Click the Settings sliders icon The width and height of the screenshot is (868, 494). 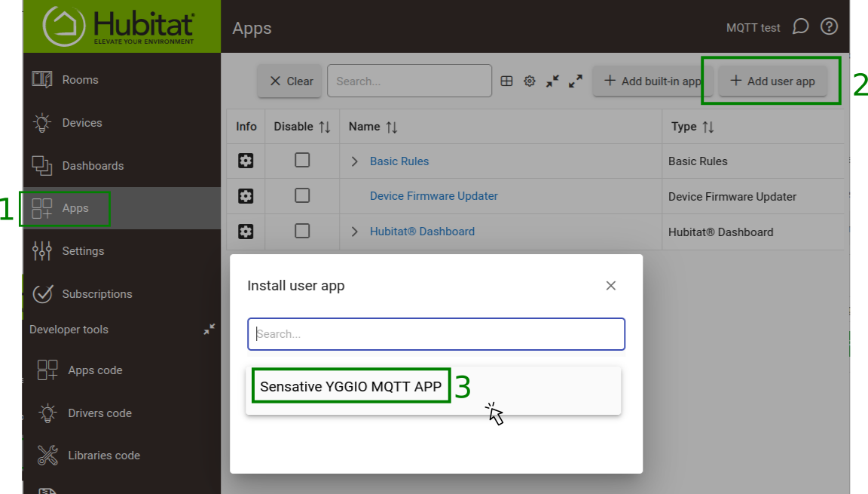(x=42, y=251)
